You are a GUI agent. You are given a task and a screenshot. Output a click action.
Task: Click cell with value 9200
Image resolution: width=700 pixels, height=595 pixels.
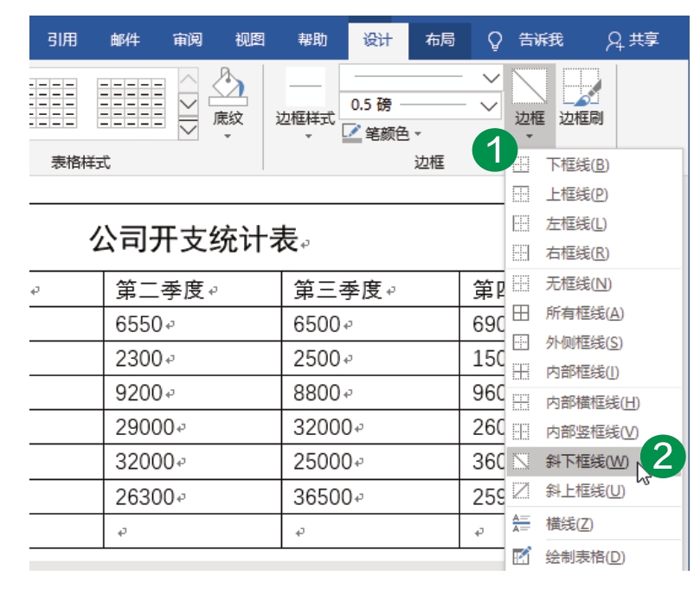[x=192, y=393]
